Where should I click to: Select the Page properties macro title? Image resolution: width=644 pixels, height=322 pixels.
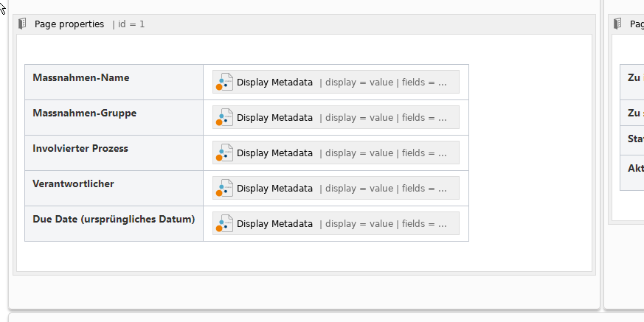coord(69,24)
